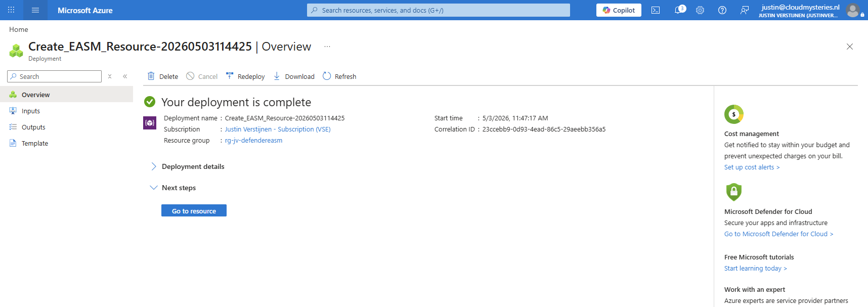Focus the global search resources field

point(438,10)
